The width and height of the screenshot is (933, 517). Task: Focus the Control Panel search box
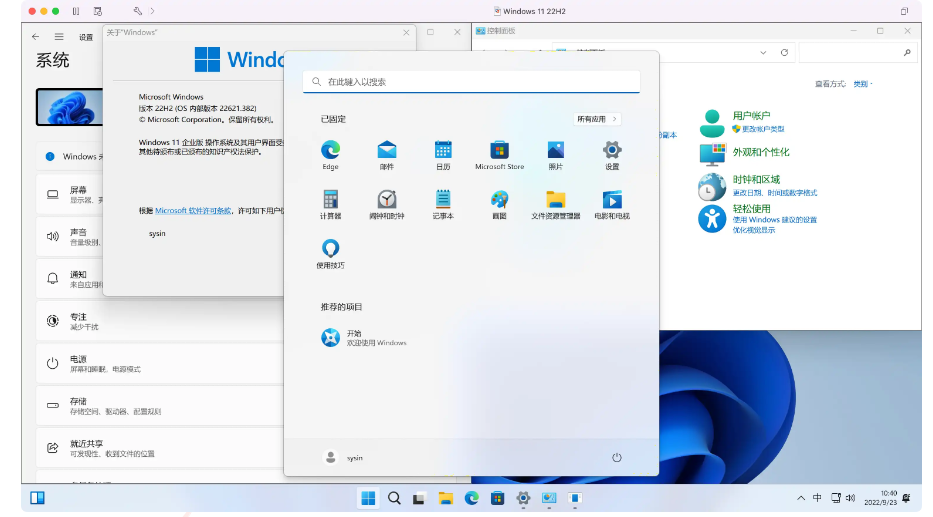856,52
